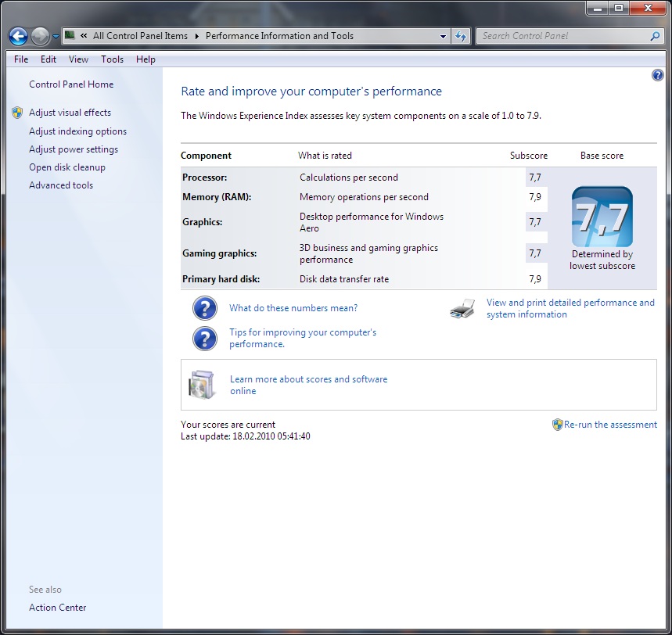
Task: Open the recent pages dropdown arrow
Action: tap(56, 37)
